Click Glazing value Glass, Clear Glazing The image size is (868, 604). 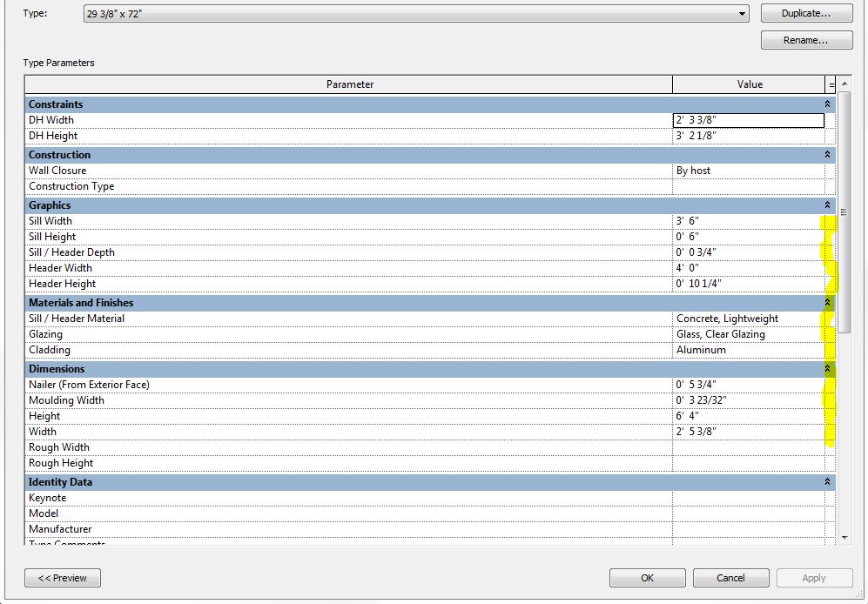[749, 334]
